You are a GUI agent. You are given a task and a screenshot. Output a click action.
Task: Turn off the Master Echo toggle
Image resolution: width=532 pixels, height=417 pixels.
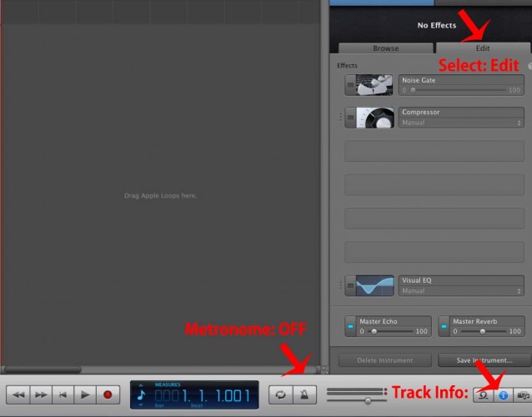351,325
